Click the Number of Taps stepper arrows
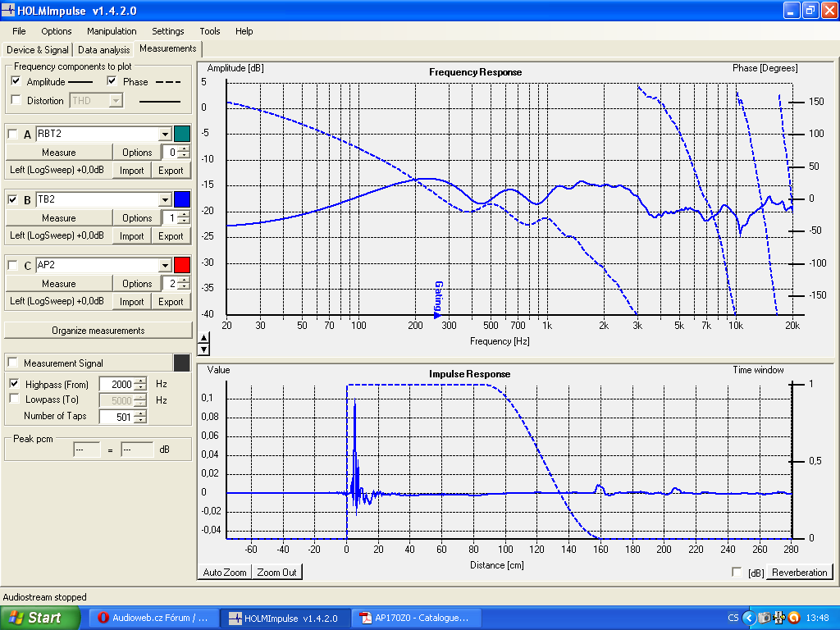This screenshot has width=840, height=630. [140, 417]
